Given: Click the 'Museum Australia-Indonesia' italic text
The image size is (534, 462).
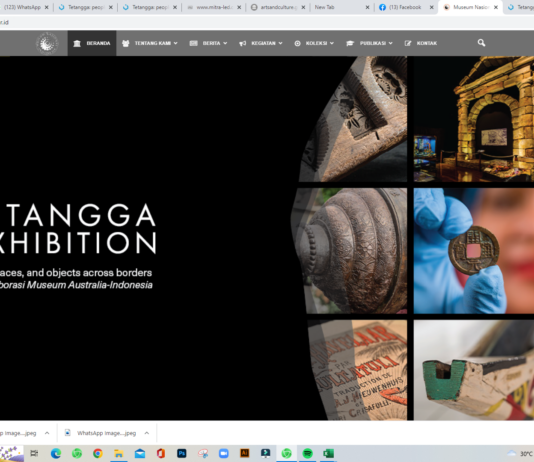Looking at the screenshot, I should pos(90,285).
